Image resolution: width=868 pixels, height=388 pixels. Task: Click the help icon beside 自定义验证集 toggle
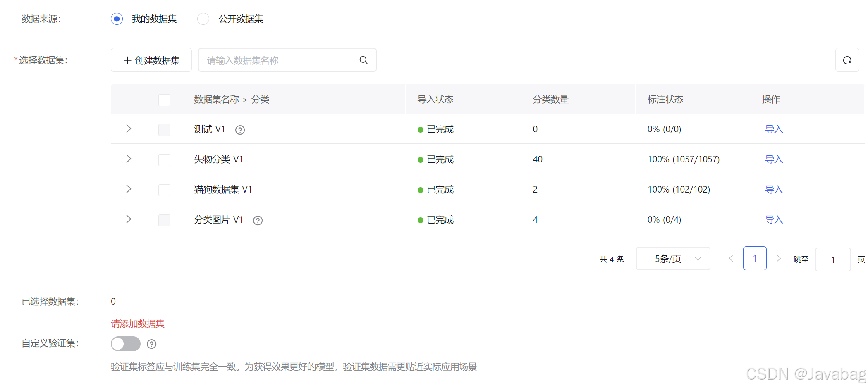point(151,344)
